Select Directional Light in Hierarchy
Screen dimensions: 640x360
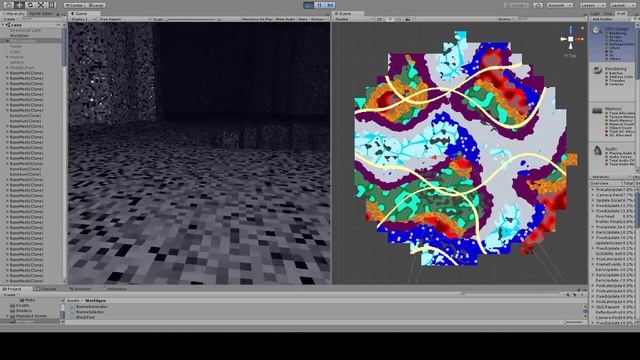tap(25, 30)
